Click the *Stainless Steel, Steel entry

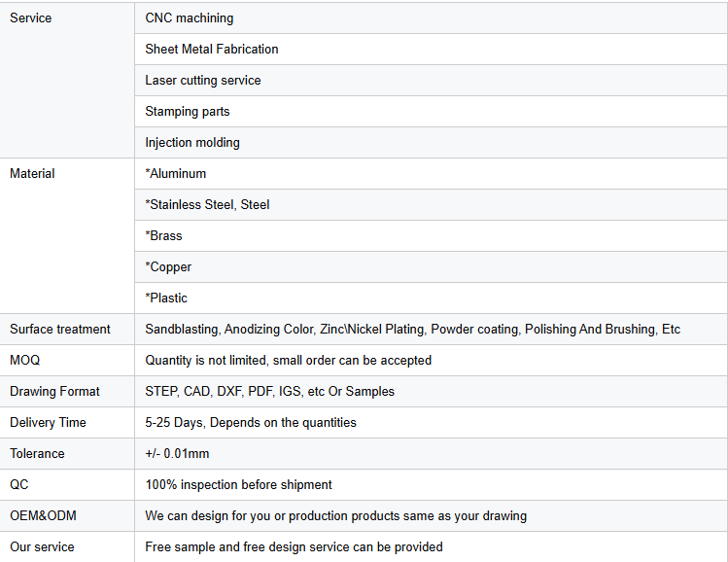[x=208, y=205]
